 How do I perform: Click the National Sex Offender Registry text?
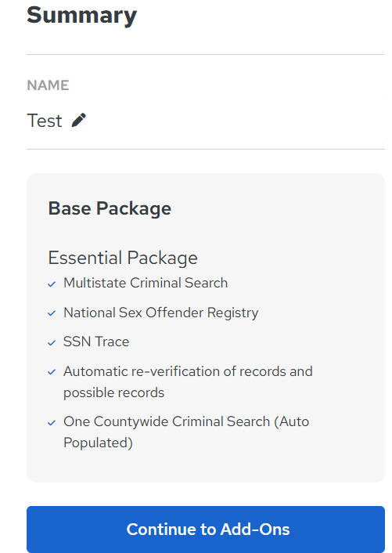click(x=160, y=313)
